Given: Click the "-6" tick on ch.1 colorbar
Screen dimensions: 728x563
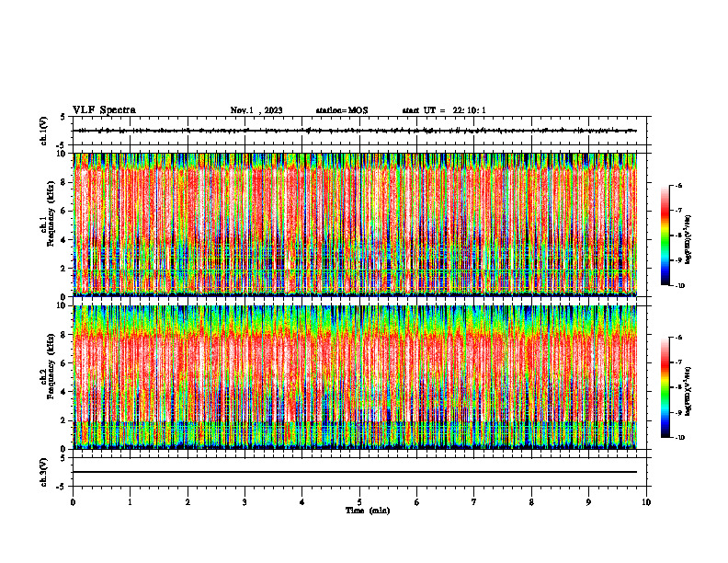Looking at the screenshot, I should pyautogui.click(x=678, y=186).
